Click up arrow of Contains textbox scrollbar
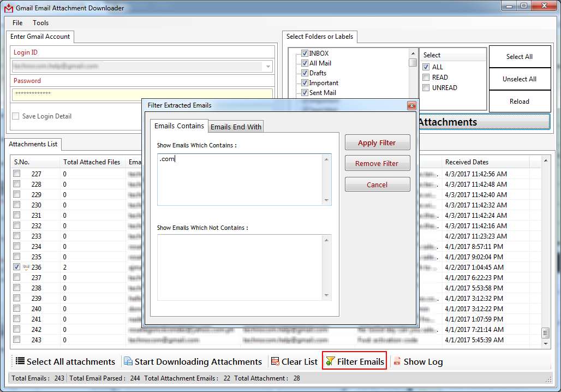This screenshot has width=561, height=392. pyautogui.click(x=326, y=159)
